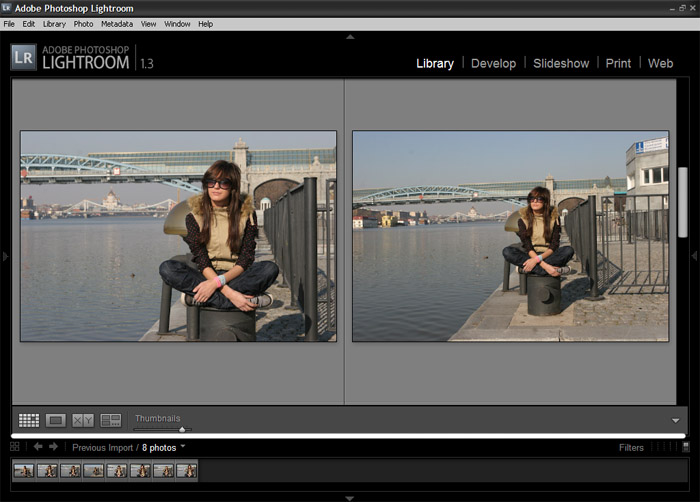This screenshot has width=700, height=502.
Task: Collapse the bottom filmstrip panel arrow
Action: pyautogui.click(x=350, y=497)
